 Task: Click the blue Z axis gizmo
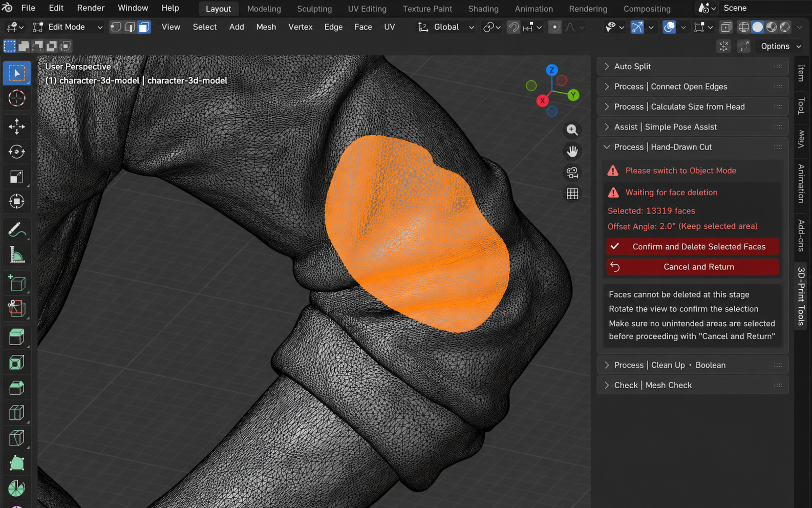point(552,70)
